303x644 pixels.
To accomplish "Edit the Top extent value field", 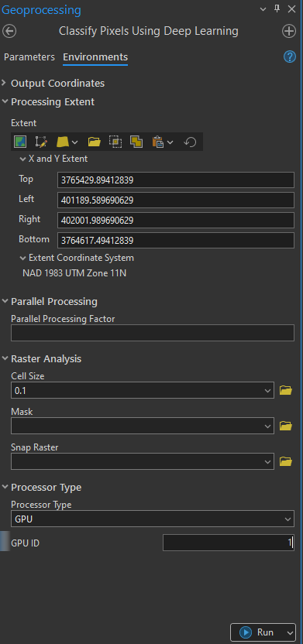I will [176, 180].
